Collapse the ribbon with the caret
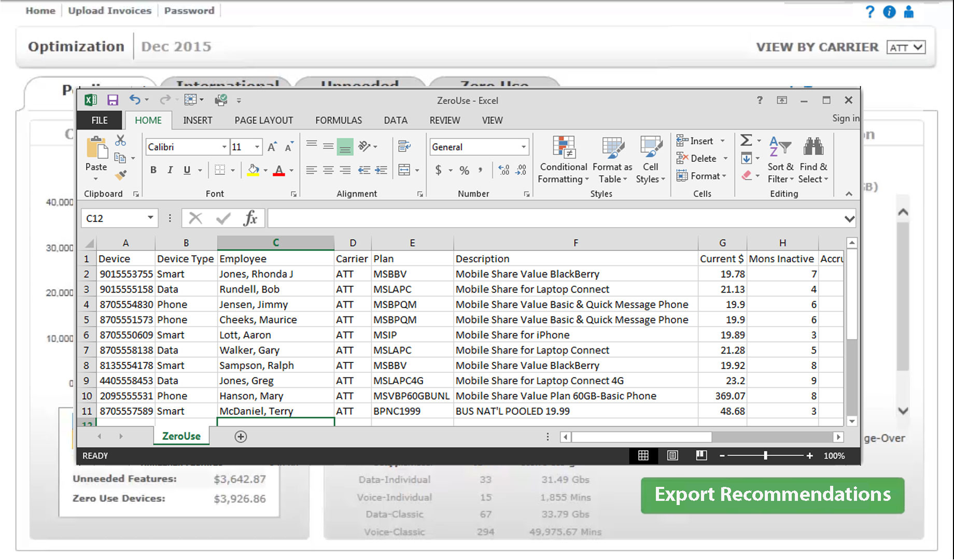Viewport: 954px width, 560px height. point(849,194)
